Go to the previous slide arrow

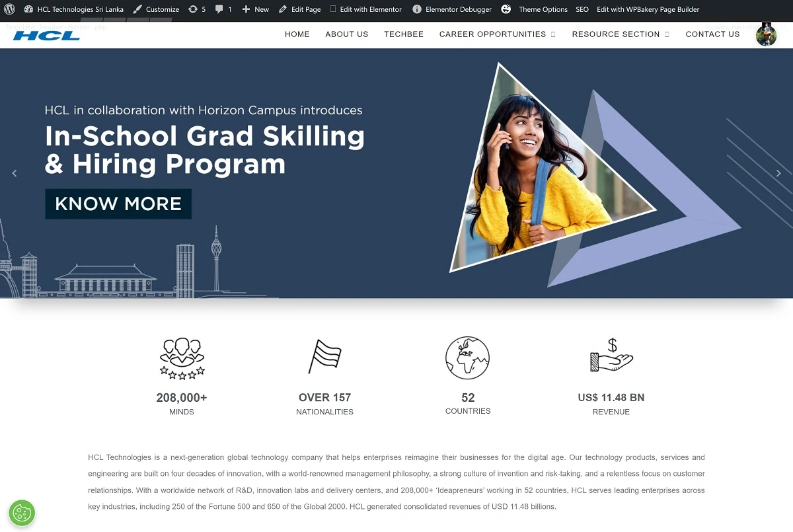coord(15,173)
